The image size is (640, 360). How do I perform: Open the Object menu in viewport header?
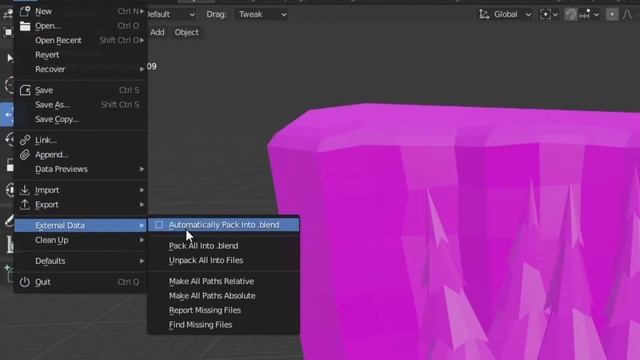(x=187, y=32)
